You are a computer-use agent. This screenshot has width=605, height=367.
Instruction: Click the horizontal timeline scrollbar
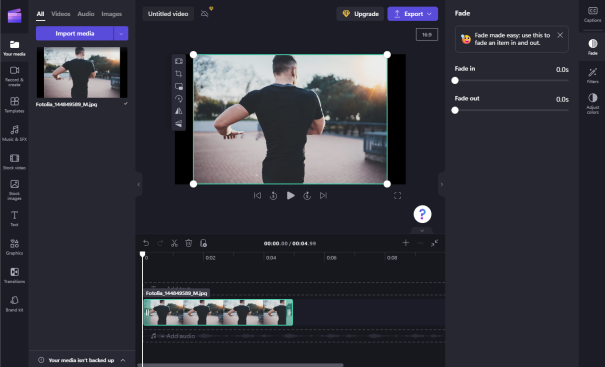tap(240, 365)
